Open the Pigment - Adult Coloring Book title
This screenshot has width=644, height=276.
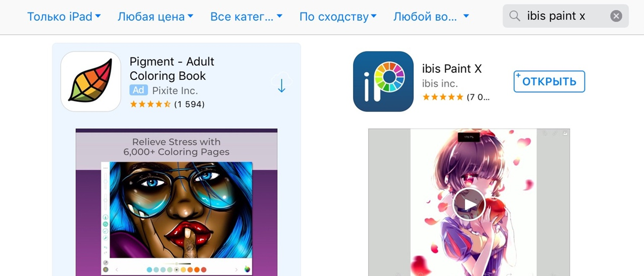pos(172,69)
